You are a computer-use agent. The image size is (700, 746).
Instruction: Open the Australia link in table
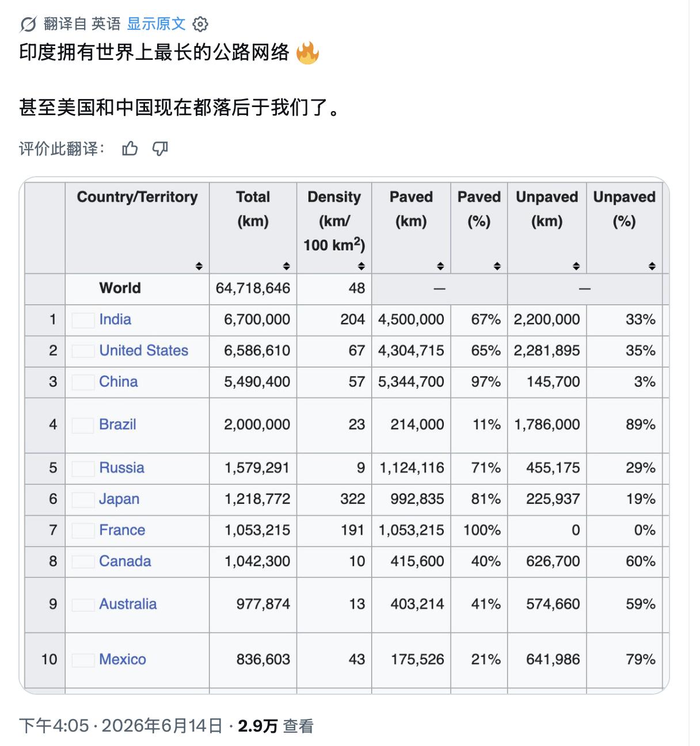point(128,604)
